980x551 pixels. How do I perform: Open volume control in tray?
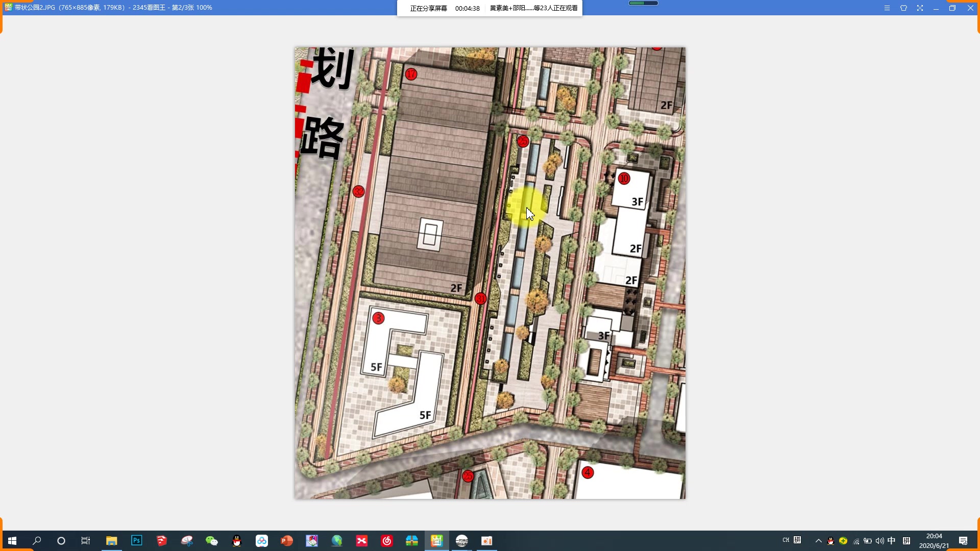click(879, 541)
